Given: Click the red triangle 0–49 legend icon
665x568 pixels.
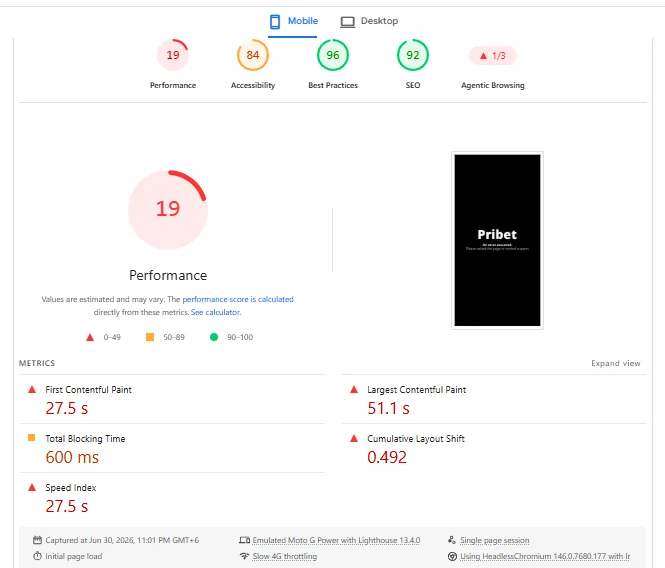Looking at the screenshot, I should point(90,337).
